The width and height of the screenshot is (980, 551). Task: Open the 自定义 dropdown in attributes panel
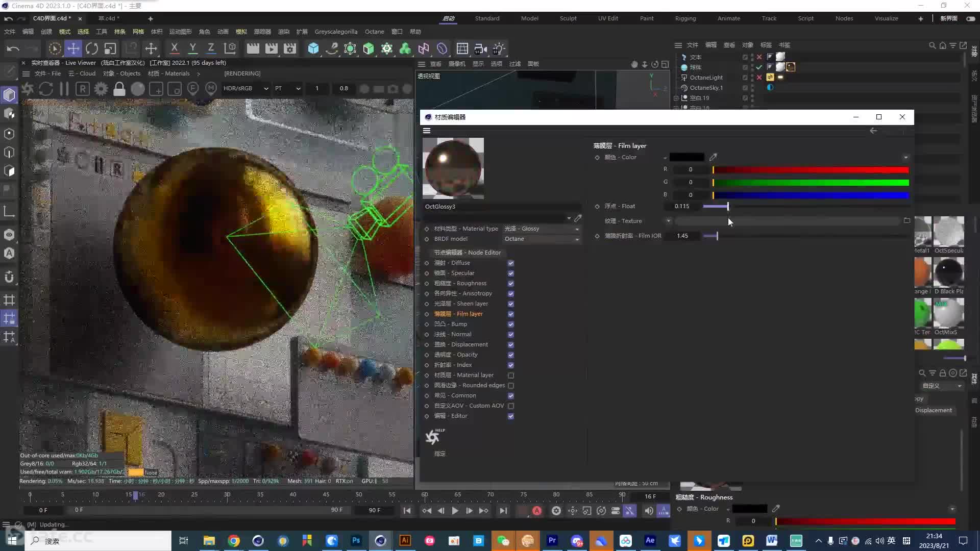pyautogui.click(x=942, y=386)
